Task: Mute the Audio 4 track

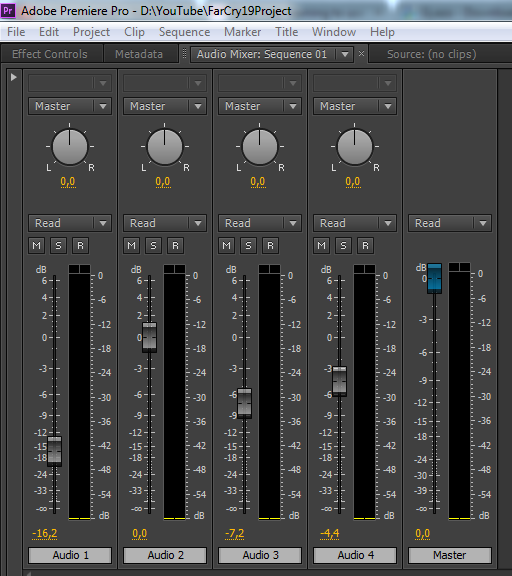Action: 322,245
